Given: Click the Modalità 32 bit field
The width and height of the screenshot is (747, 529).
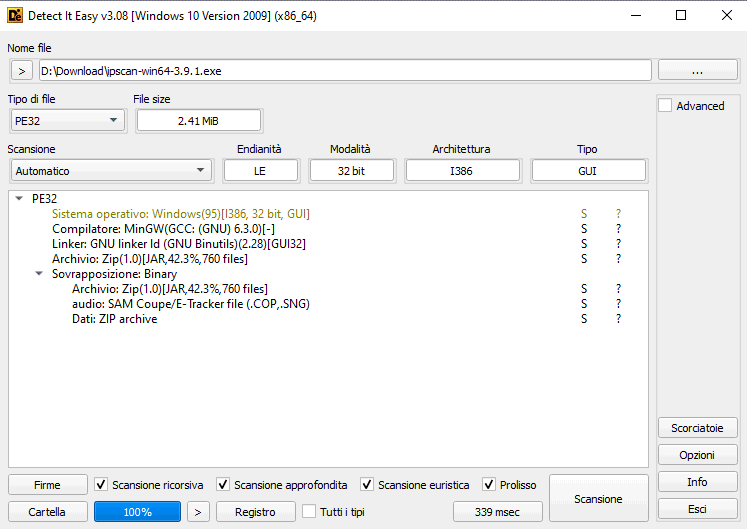Looking at the screenshot, I should point(352,171).
